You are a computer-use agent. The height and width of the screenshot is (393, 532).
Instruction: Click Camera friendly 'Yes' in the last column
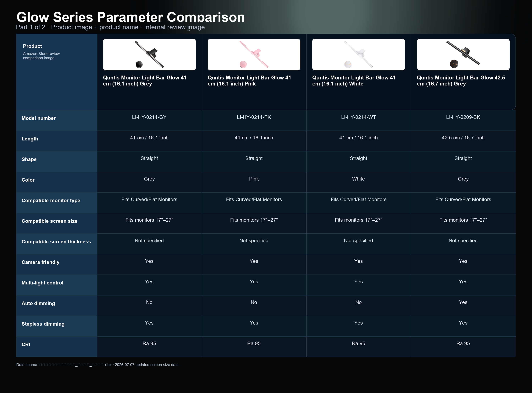[x=463, y=261]
